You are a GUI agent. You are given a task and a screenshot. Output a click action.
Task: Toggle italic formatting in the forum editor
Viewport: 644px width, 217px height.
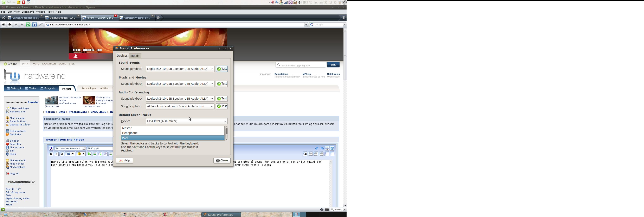[57, 154]
